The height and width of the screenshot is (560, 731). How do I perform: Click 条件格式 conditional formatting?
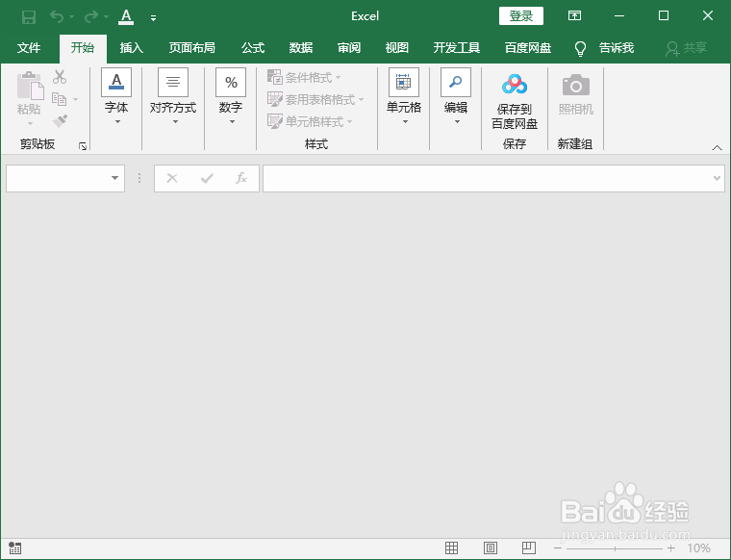pos(305,77)
